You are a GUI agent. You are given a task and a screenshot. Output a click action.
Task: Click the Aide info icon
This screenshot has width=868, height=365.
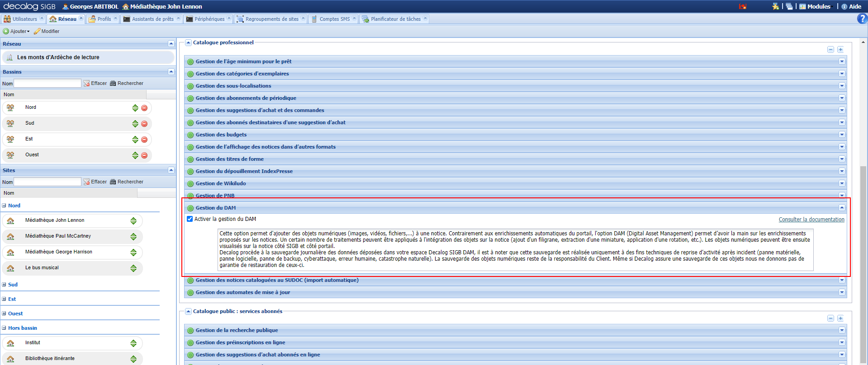844,6
